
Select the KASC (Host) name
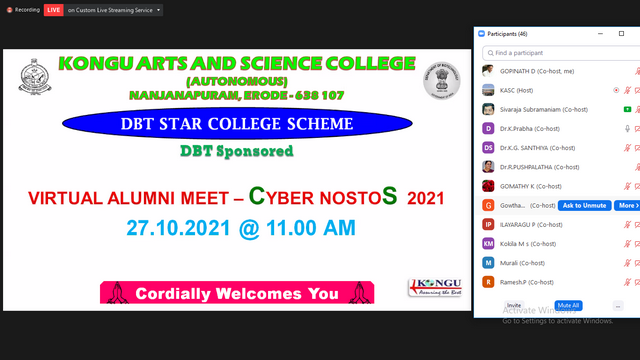click(516, 90)
